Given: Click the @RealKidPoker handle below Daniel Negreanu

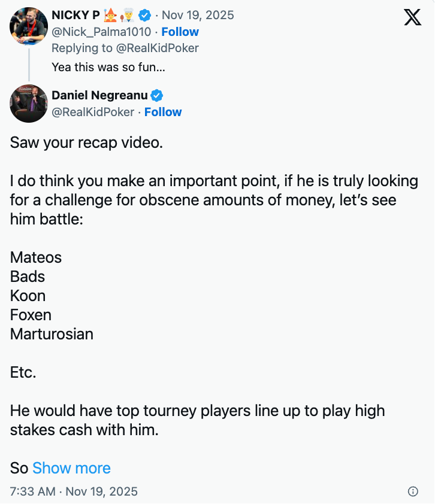Looking at the screenshot, I should (x=93, y=112).
